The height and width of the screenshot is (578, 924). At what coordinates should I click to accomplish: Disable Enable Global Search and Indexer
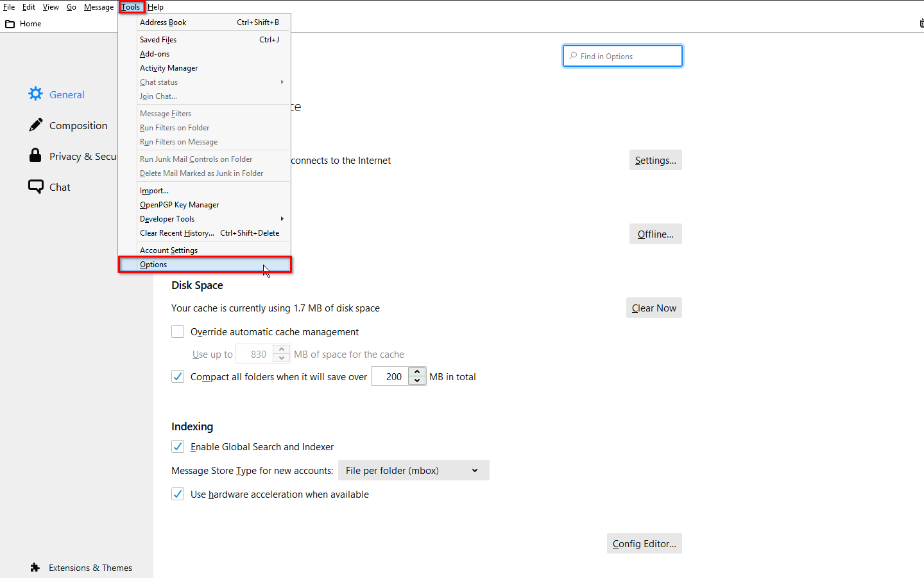[178, 446]
